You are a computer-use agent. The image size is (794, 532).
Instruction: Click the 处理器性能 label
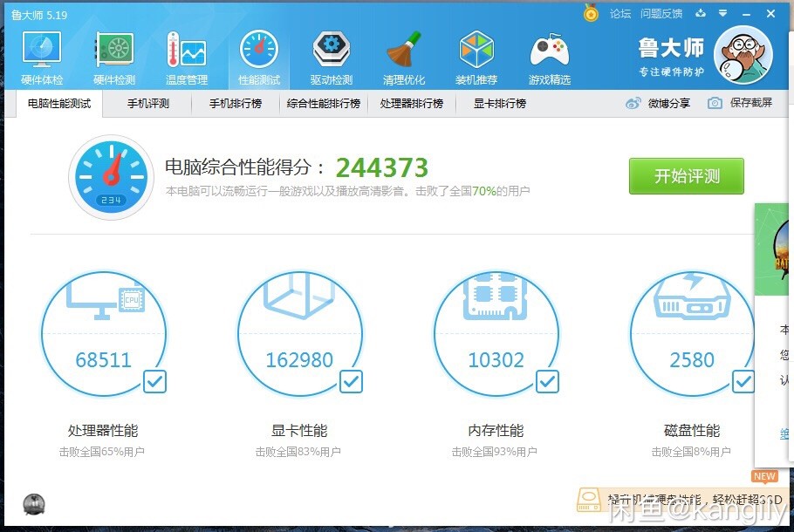click(103, 430)
